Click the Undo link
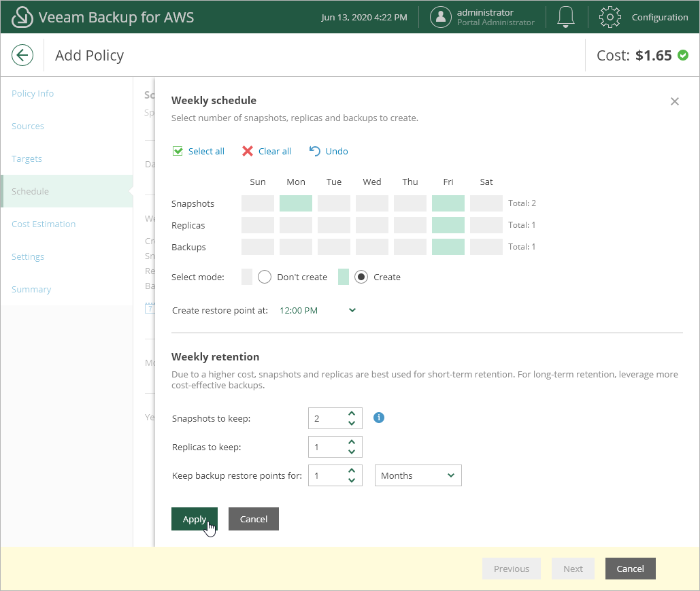Viewport: 700px width, 591px height. (x=337, y=151)
